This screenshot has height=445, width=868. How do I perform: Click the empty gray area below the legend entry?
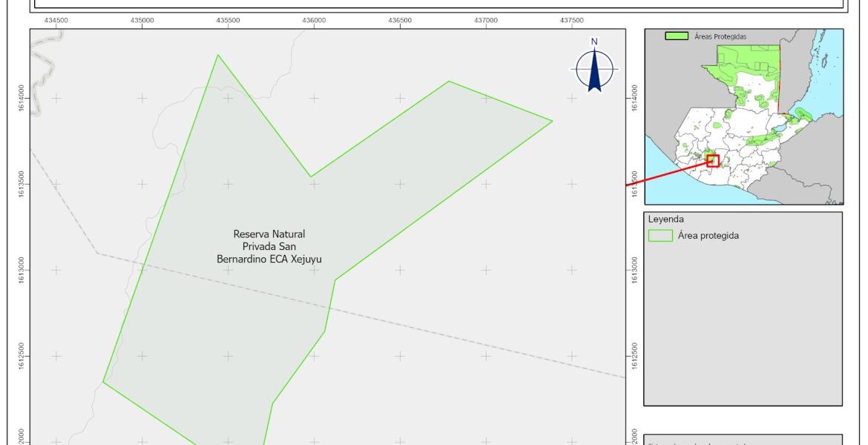pyautogui.click(x=742, y=326)
